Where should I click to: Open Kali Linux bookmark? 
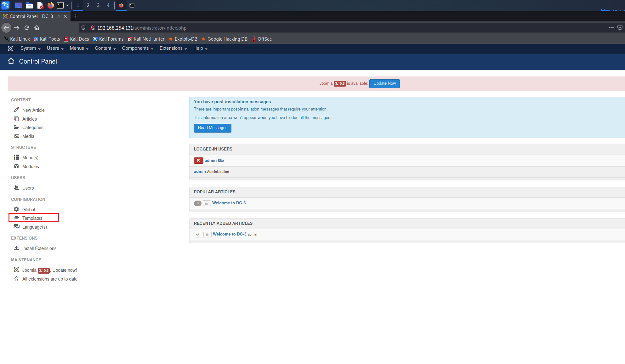[17, 39]
